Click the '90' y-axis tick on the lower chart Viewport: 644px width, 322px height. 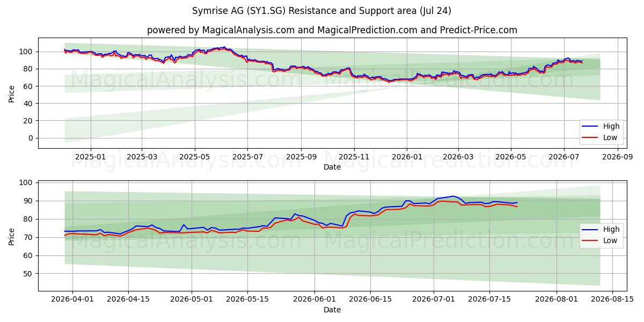tap(29, 201)
